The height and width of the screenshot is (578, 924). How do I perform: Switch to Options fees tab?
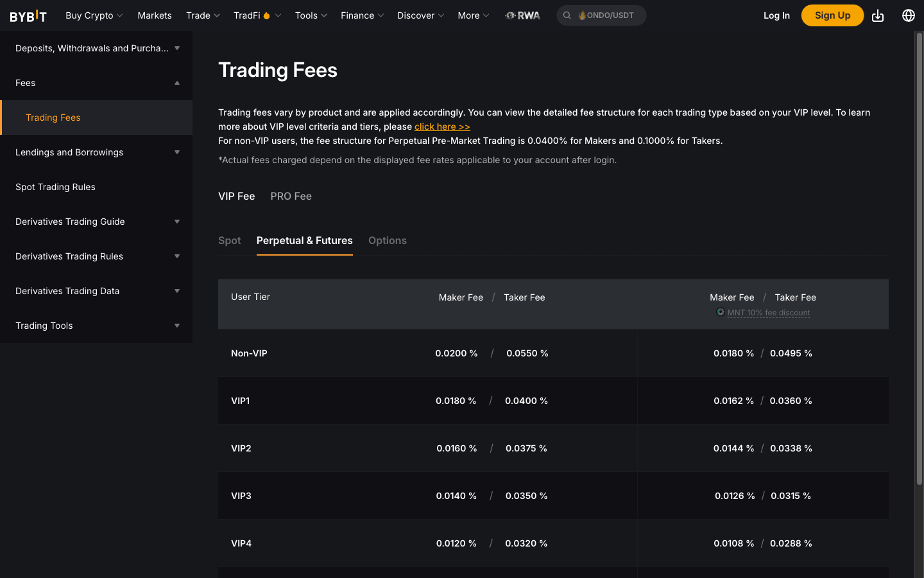click(388, 240)
